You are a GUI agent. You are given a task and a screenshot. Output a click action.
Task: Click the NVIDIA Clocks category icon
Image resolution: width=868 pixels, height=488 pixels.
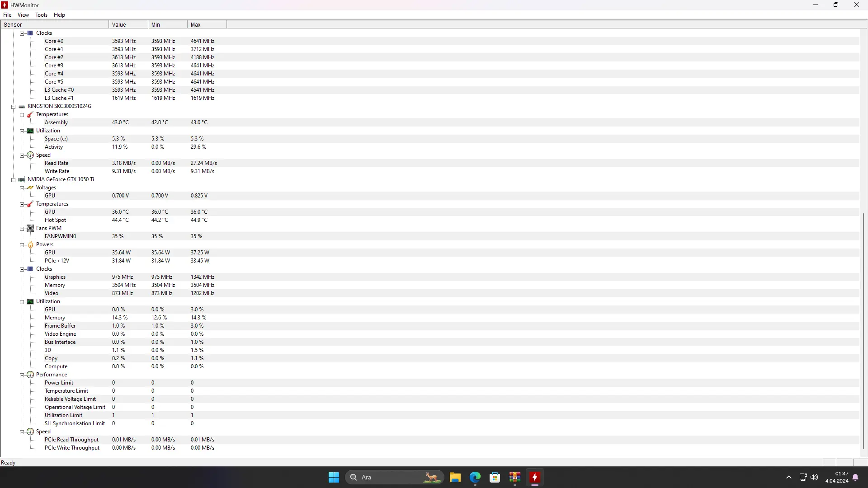30,269
